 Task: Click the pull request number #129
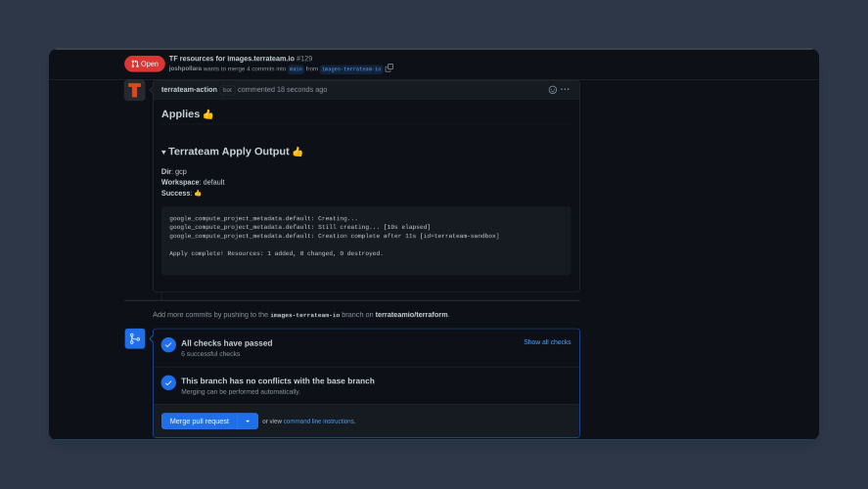coord(304,59)
